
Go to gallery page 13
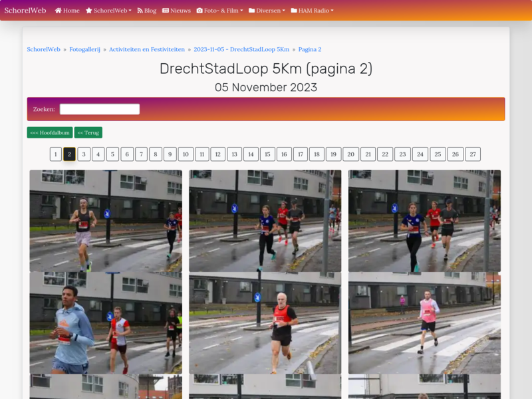point(235,154)
